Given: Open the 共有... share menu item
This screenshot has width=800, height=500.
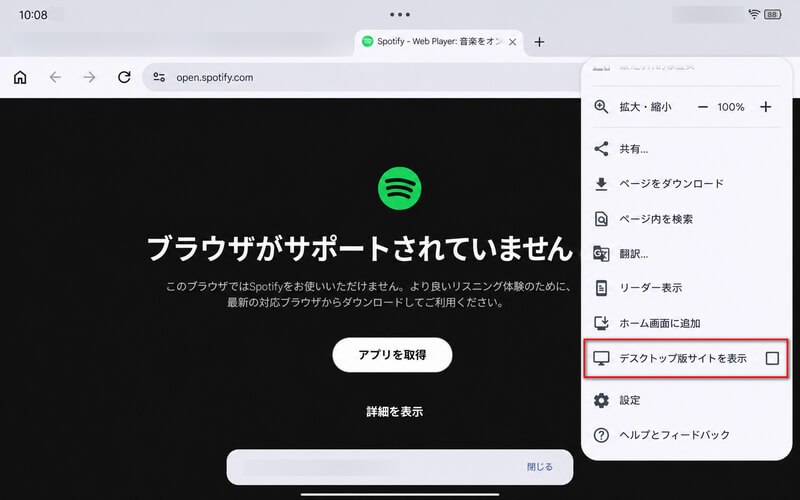Looking at the screenshot, I should tap(687, 149).
